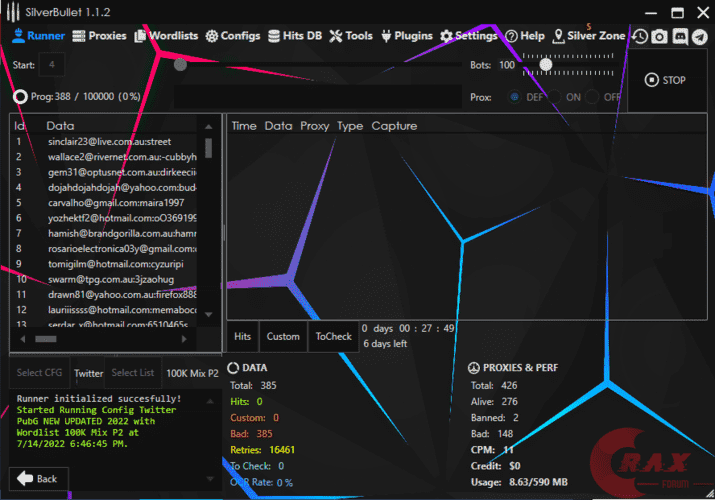Switch to the ToCheck tab
The image size is (715, 500).
click(x=333, y=336)
